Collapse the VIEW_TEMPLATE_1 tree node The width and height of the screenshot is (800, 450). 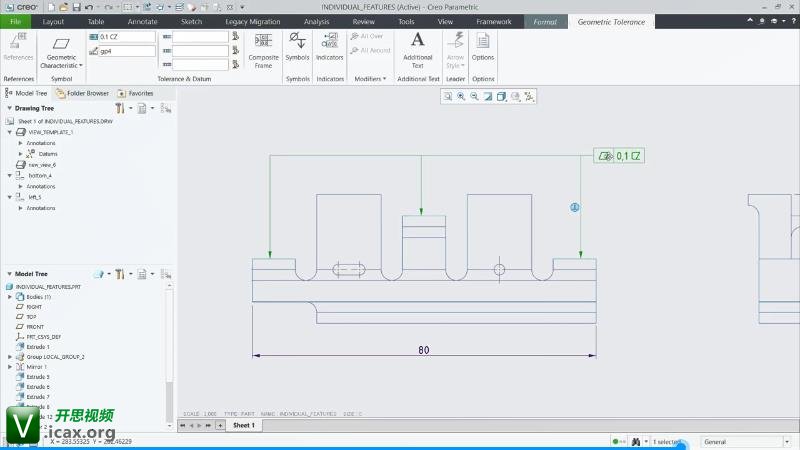9,132
